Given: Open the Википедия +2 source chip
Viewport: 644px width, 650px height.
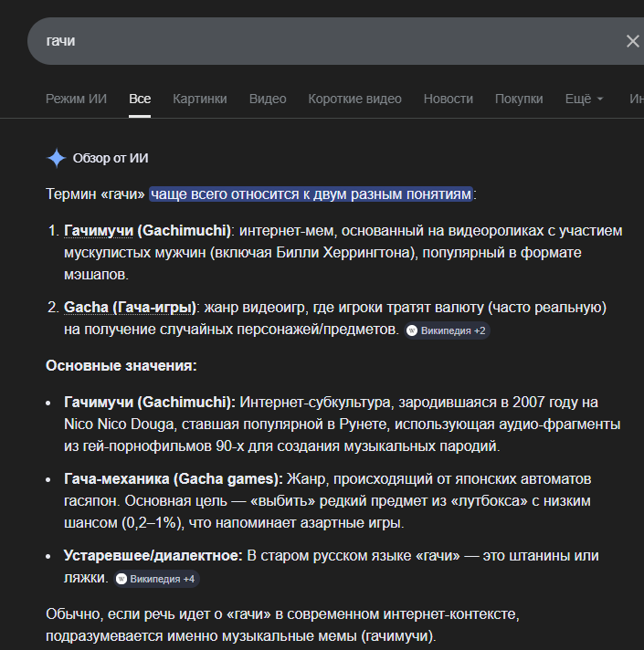Looking at the screenshot, I should click(x=447, y=330).
